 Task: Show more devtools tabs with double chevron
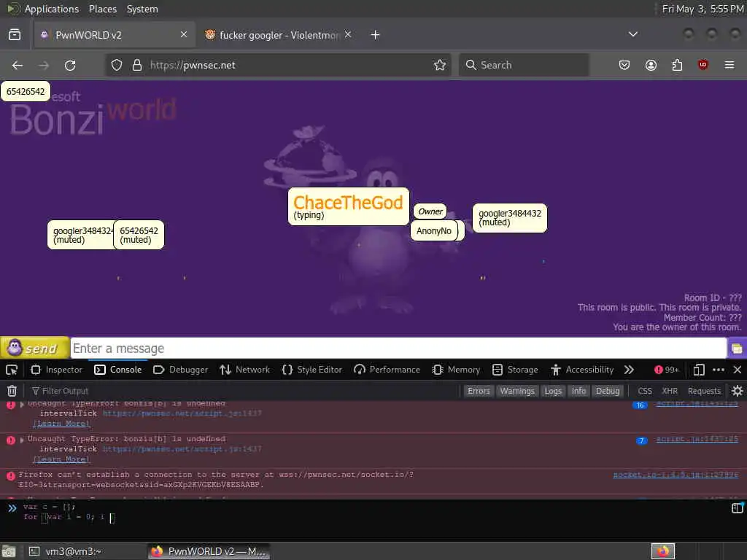629,370
